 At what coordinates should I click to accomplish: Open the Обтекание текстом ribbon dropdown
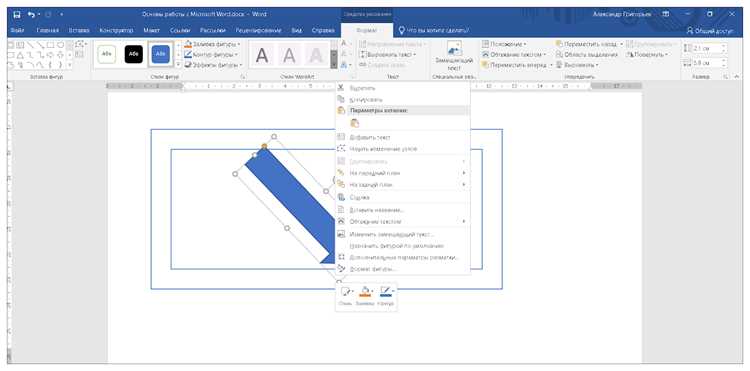pos(514,55)
